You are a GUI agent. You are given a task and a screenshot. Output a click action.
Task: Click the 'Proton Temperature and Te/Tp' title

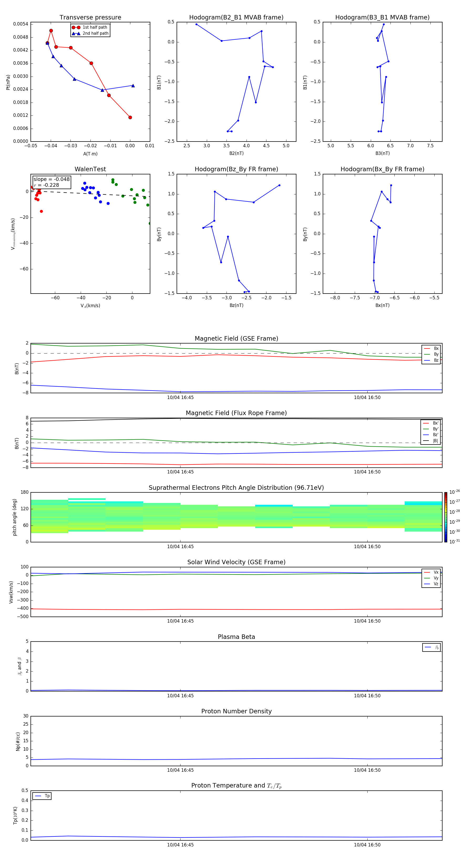[x=236, y=786]
